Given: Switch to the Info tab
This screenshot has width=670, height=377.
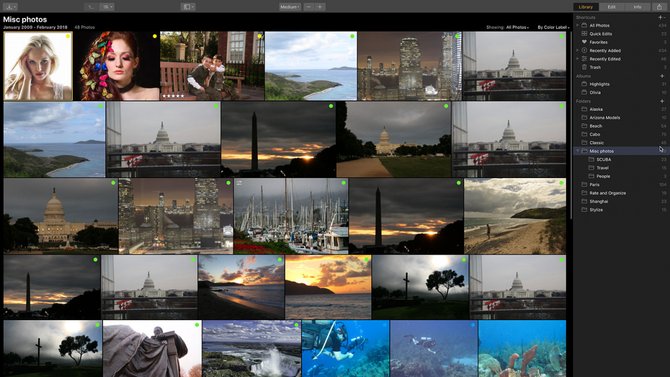Looking at the screenshot, I should [637, 7].
